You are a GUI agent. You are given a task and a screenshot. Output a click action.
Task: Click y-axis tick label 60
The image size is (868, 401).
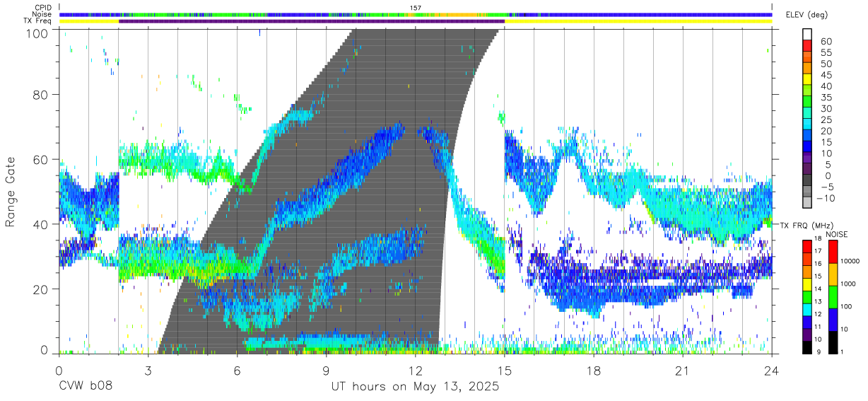pos(42,161)
